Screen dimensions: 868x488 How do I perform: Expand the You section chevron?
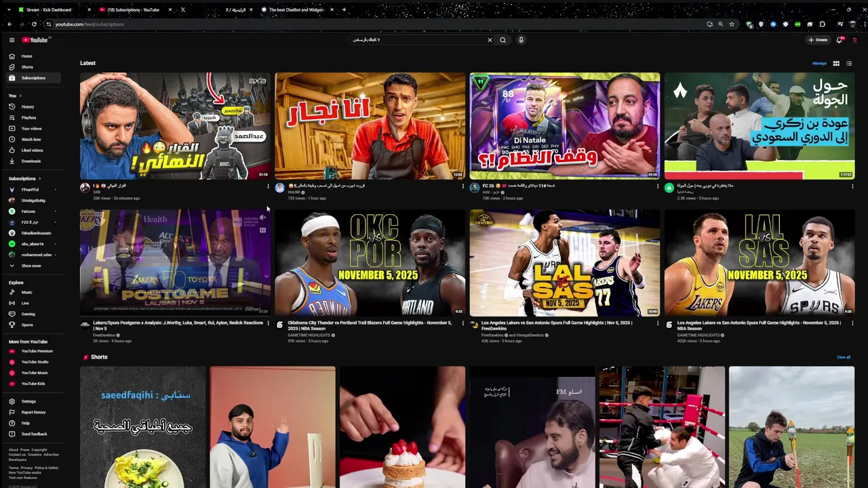click(19, 96)
